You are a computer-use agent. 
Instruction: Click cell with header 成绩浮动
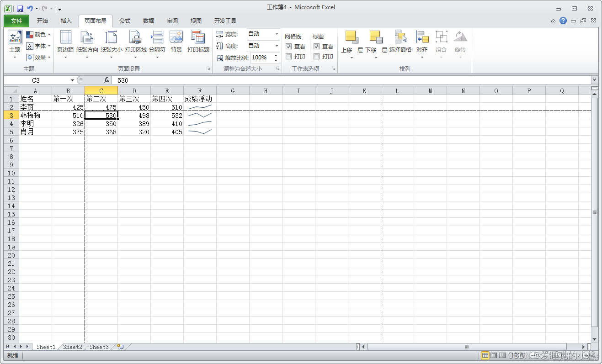(x=200, y=99)
